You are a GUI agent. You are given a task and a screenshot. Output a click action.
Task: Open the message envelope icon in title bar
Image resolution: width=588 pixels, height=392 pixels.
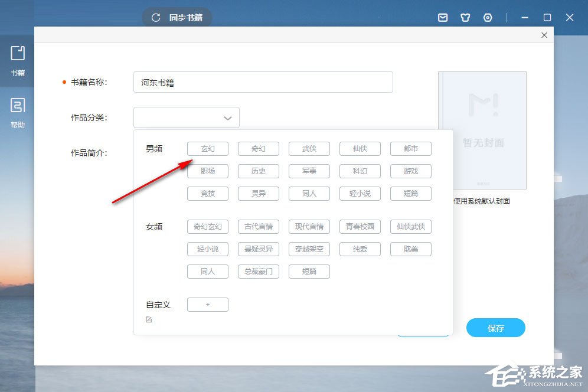[442, 17]
